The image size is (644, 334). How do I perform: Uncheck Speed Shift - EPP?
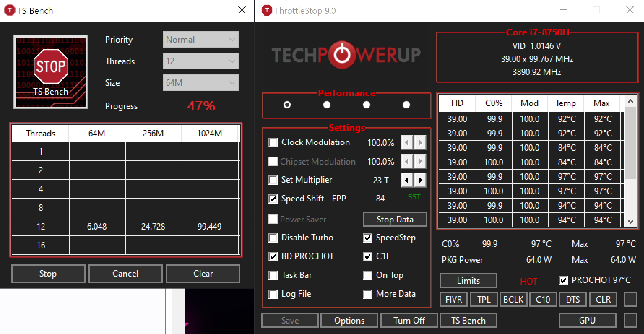click(x=273, y=199)
